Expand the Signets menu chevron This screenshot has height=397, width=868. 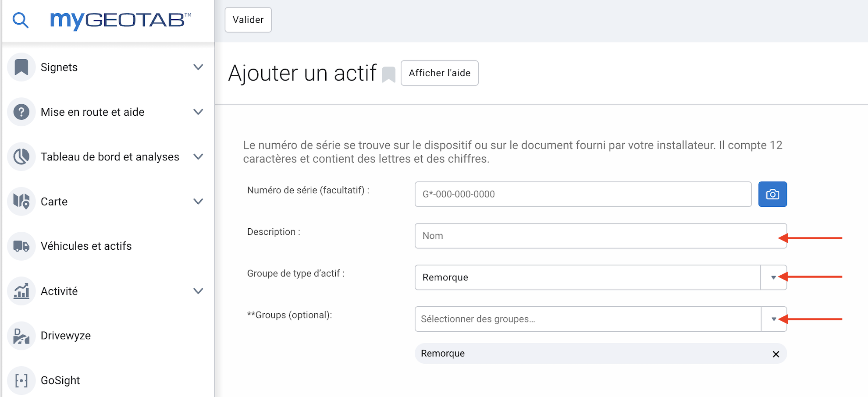(198, 67)
